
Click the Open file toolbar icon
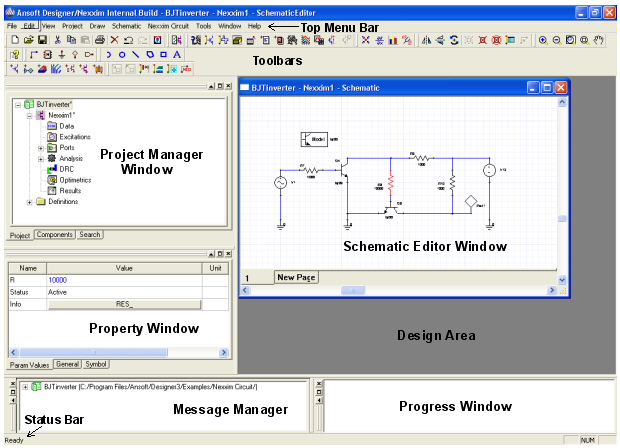click(x=28, y=39)
